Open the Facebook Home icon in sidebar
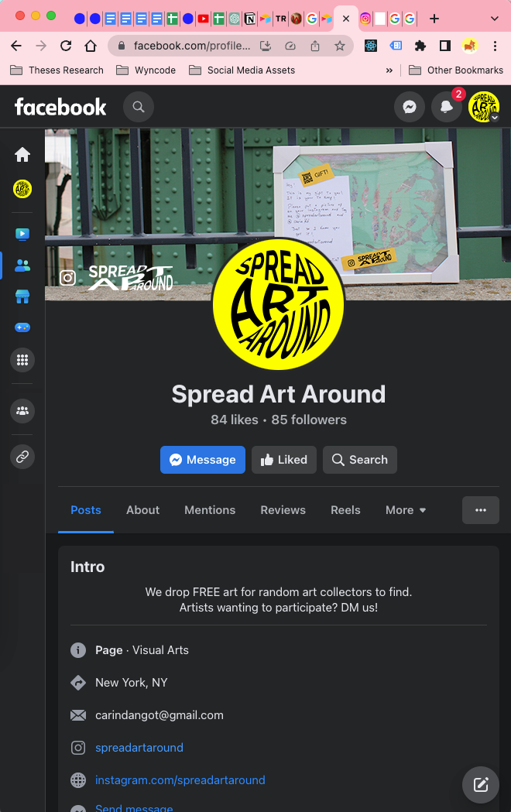511x812 pixels. (x=22, y=154)
